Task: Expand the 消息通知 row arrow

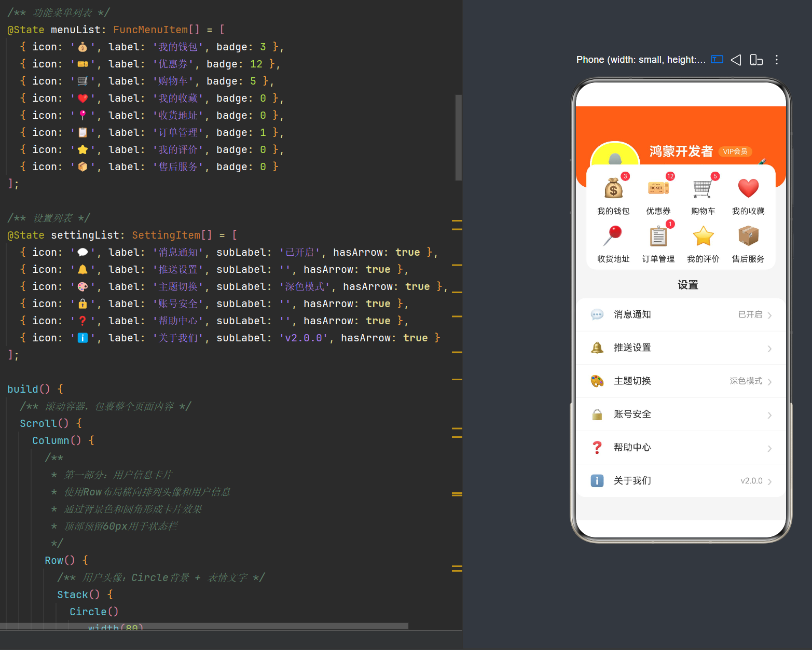Action: pos(769,315)
